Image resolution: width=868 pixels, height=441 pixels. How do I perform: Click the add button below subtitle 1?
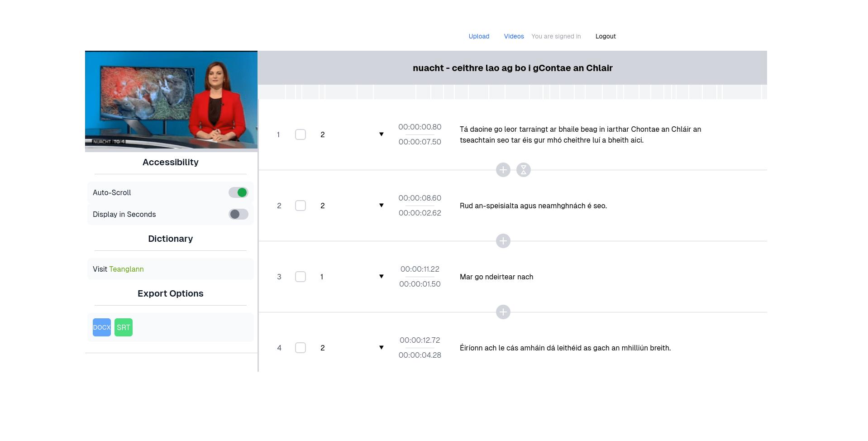pos(503,170)
